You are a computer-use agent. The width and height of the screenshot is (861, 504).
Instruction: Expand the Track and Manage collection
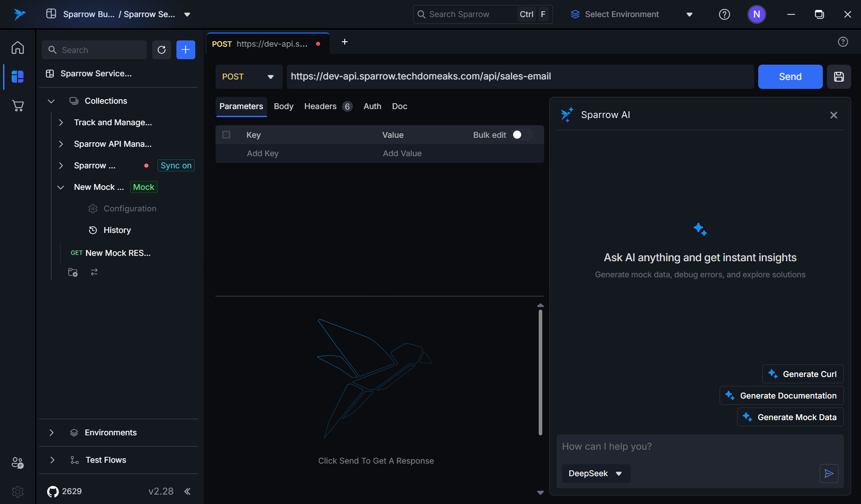[x=61, y=123]
